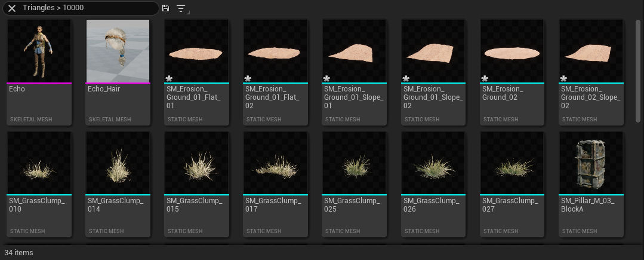Clear the Triangles > 10000 search filter
This screenshot has width=644, height=260.
pyautogui.click(x=12, y=8)
